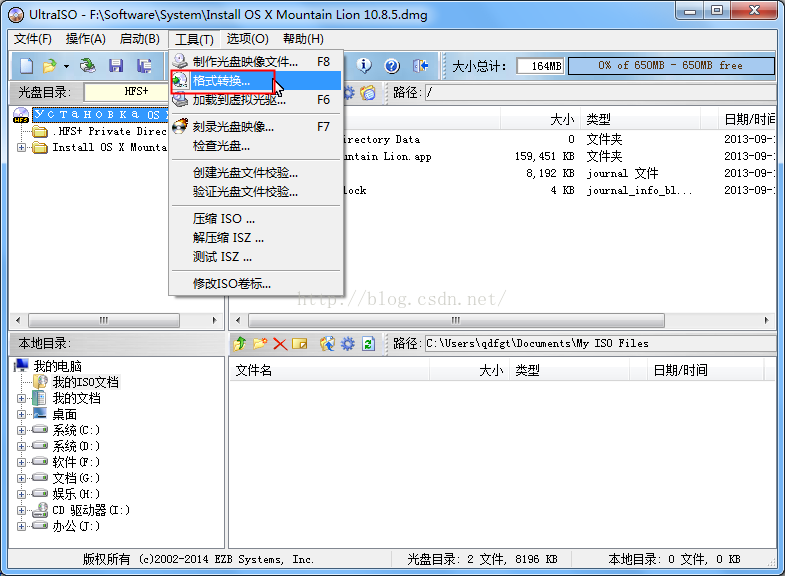Click the blue Help question mark icon

click(x=392, y=66)
